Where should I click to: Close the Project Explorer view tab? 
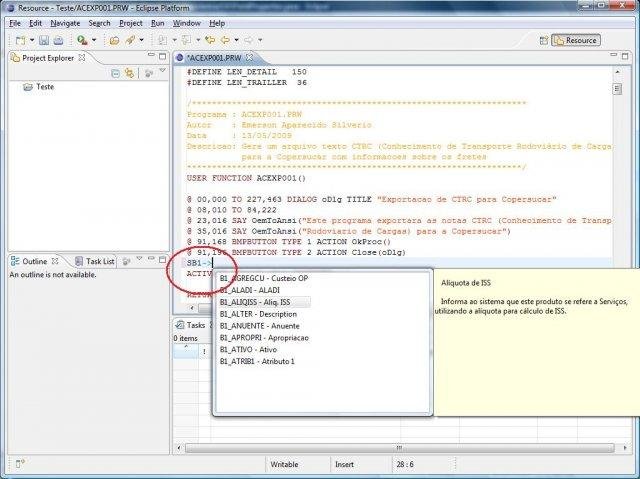click(x=82, y=58)
